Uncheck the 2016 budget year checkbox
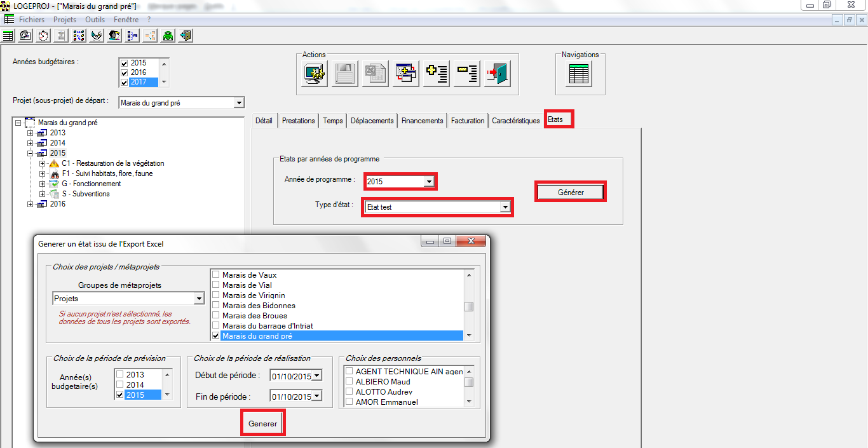The image size is (868, 448). pyautogui.click(x=125, y=73)
